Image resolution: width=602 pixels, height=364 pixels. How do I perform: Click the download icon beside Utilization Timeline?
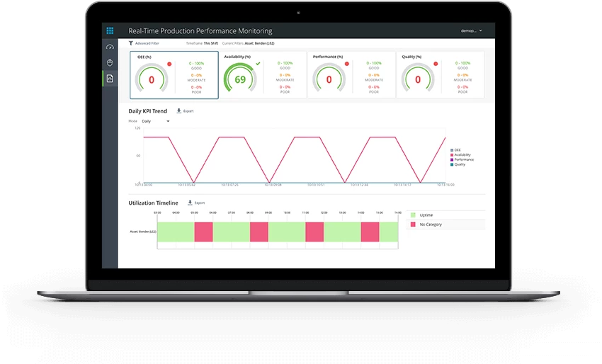pos(190,203)
